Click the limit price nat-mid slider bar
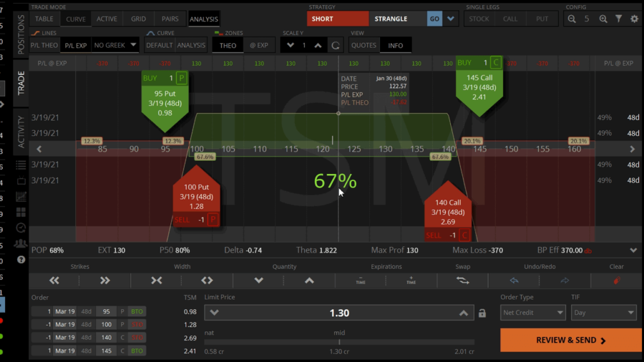Image resolution: width=644 pixels, height=362 pixels. [340, 342]
